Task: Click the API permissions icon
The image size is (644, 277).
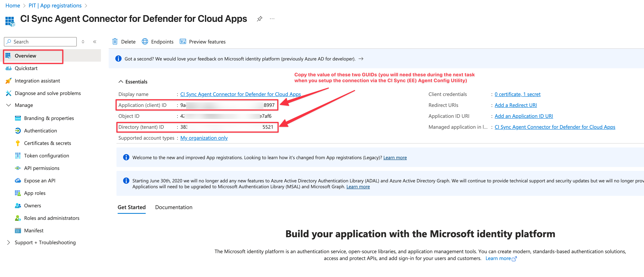Action: click(x=18, y=168)
